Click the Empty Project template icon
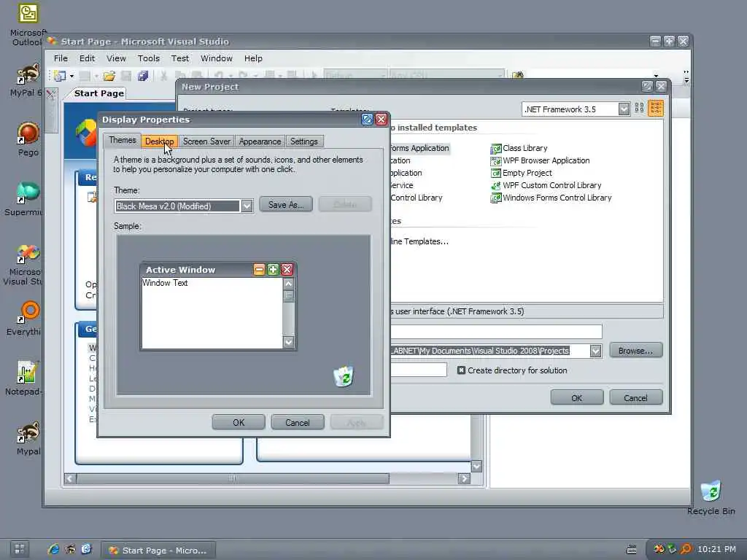Image resolution: width=747 pixels, height=560 pixels. coord(495,174)
